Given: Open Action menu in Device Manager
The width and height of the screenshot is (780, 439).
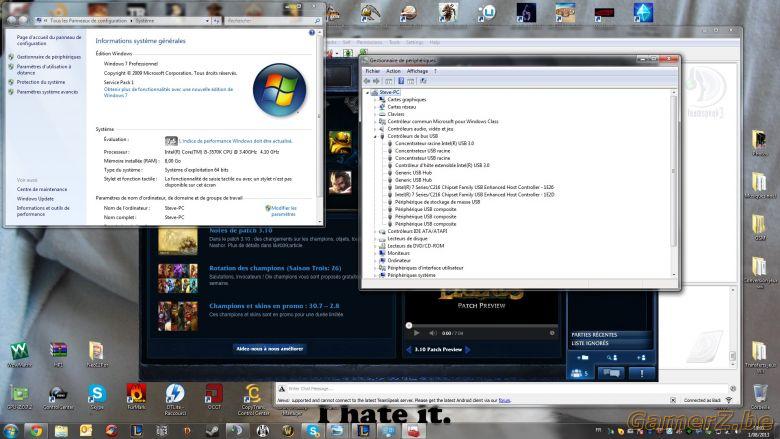Looking at the screenshot, I should pos(393,71).
